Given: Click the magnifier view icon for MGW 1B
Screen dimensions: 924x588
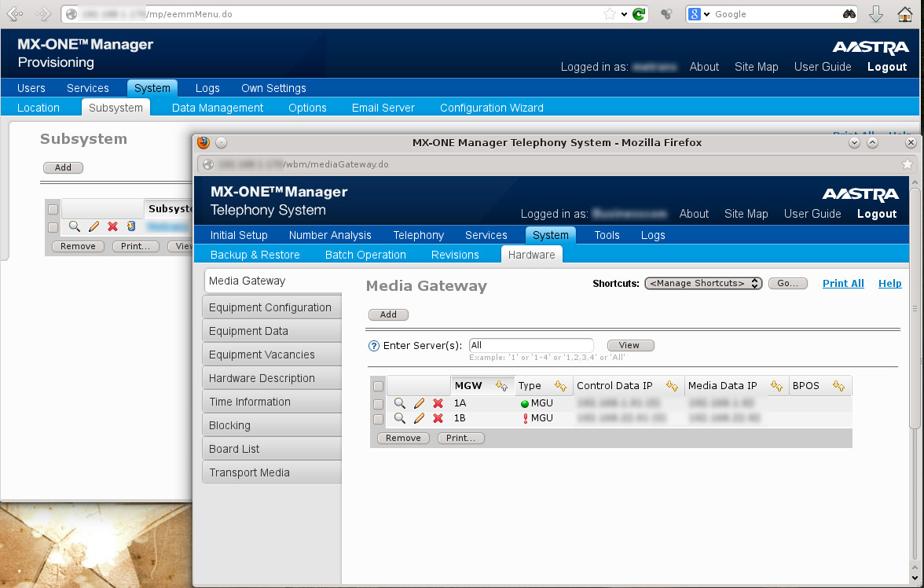Looking at the screenshot, I should pos(399,418).
